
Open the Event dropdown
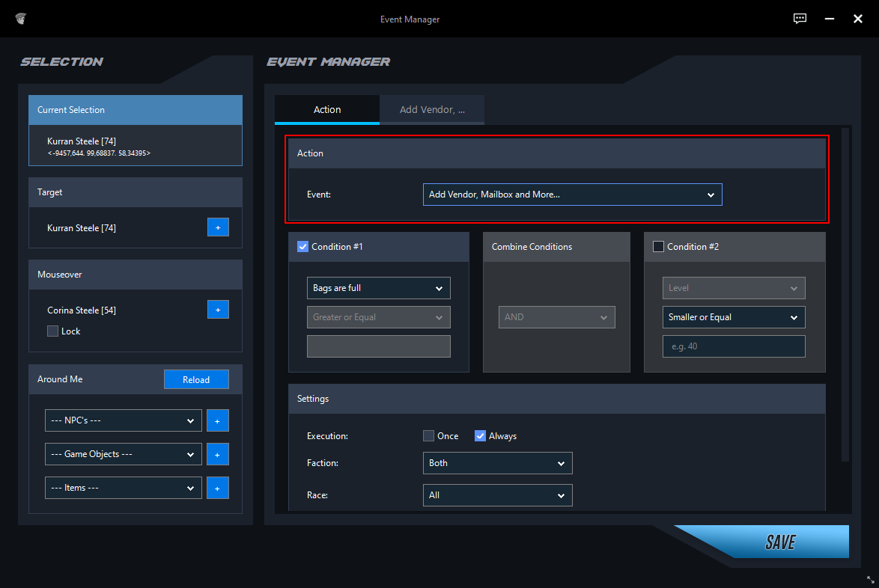(572, 195)
